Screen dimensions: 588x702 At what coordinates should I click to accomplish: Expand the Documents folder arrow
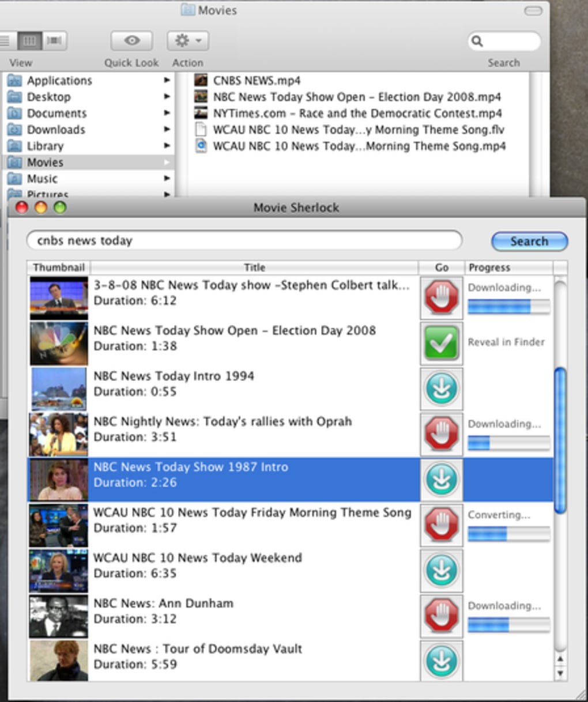167,114
